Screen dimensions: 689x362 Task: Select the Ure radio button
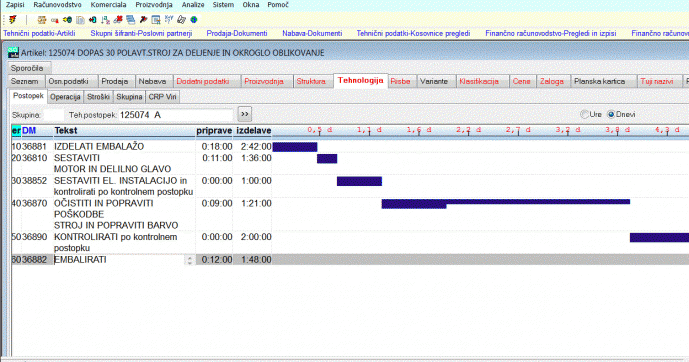[x=584, y=114]
